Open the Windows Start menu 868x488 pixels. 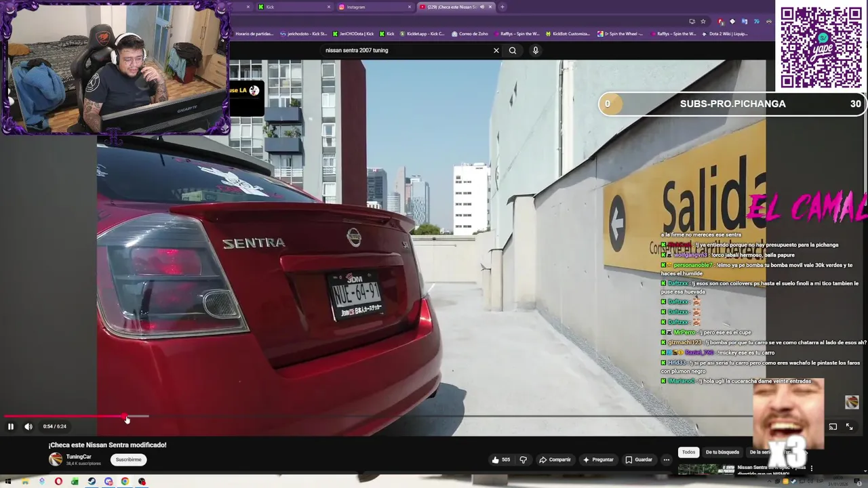click(x=8, y=481)
